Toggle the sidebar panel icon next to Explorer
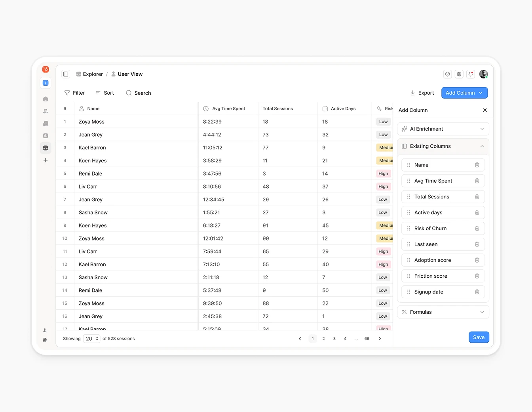The height and width of the screenshot is (412, 532). 66,74
